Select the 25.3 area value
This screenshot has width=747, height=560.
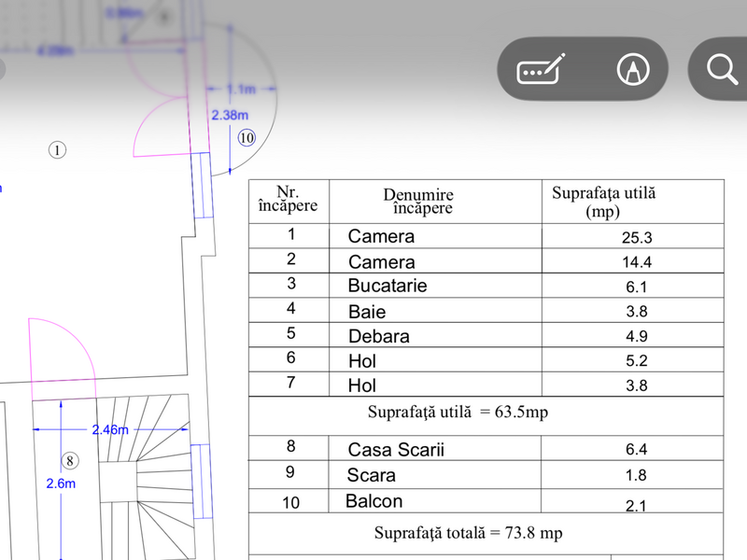pos(637,238)
